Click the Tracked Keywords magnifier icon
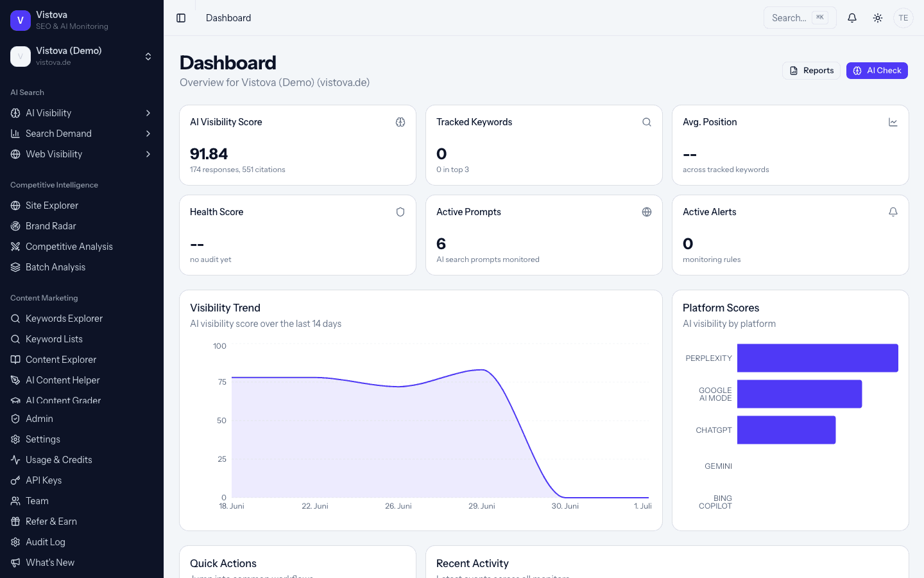The image size is (924, 578). pyautogui.click(x=647, y=122)
